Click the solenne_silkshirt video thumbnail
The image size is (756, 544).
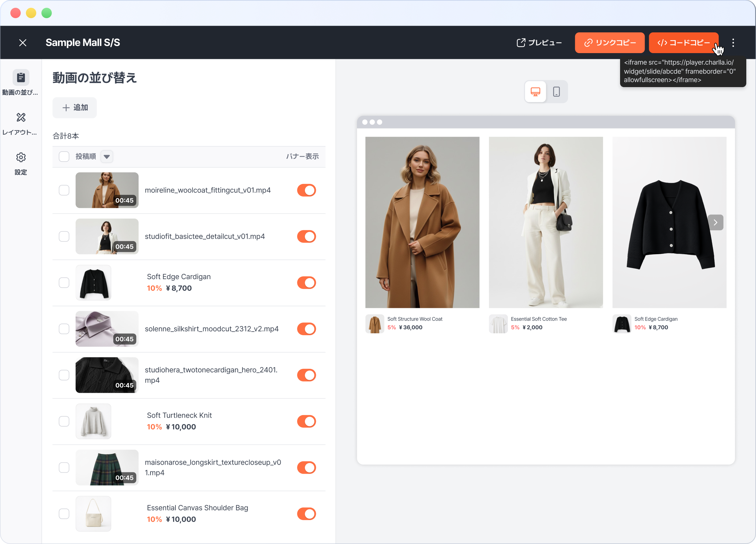coord(107,329)
